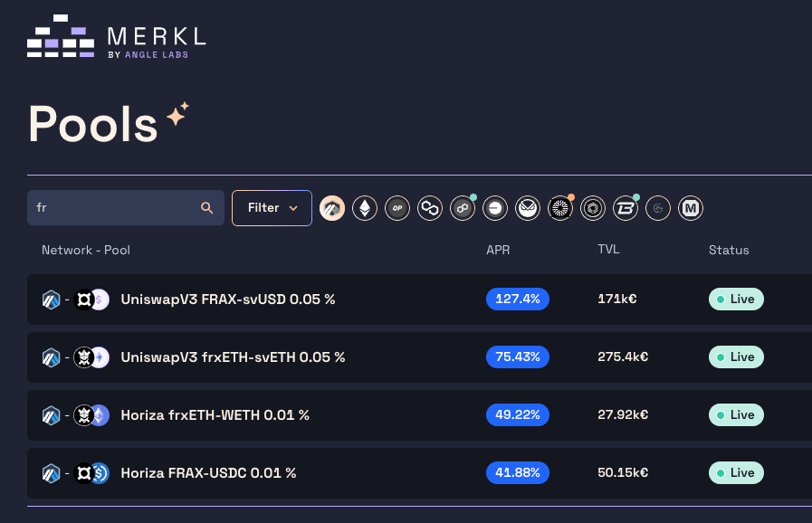
Task: Click the FRAX-USDC token pair icons
Action: point(91,473)
